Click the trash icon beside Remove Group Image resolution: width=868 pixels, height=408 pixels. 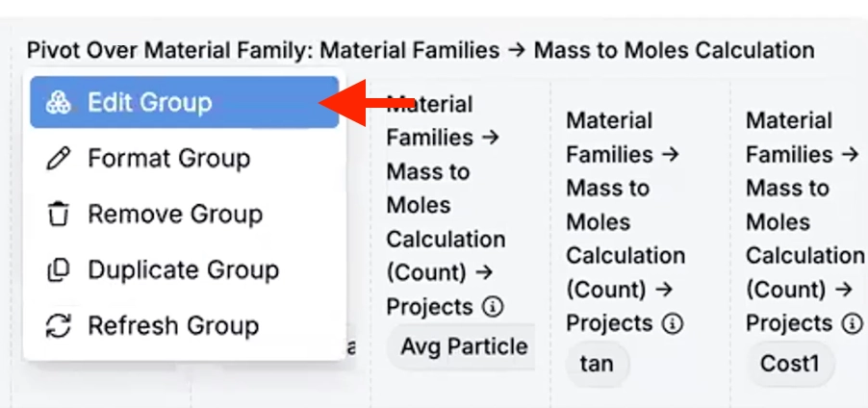point(59,214)
